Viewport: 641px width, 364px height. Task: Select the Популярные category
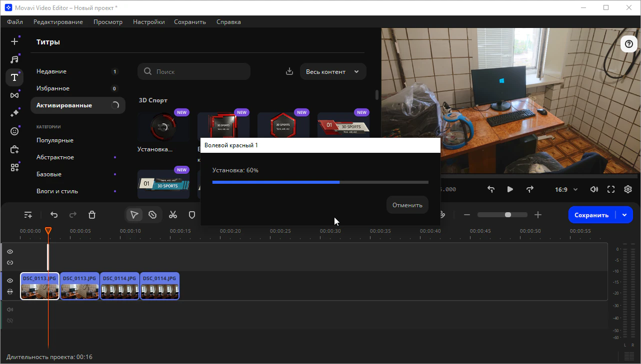[x=55, y=140]
